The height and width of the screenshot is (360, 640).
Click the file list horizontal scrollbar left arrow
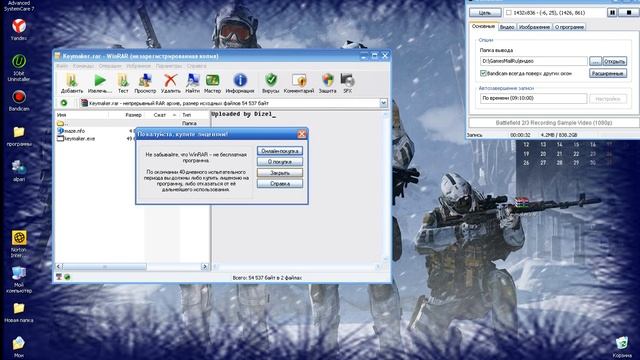[59, 267]
